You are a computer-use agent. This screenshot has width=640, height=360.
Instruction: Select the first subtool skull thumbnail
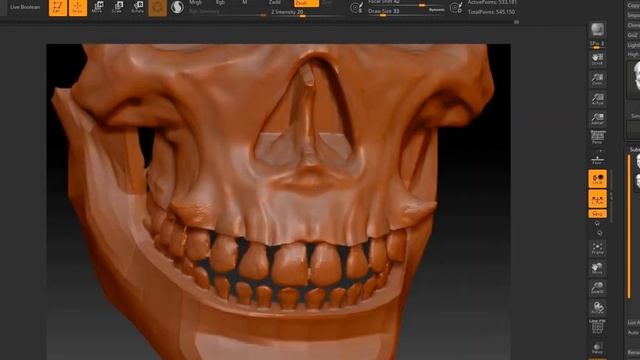click(x=638, y=162)
